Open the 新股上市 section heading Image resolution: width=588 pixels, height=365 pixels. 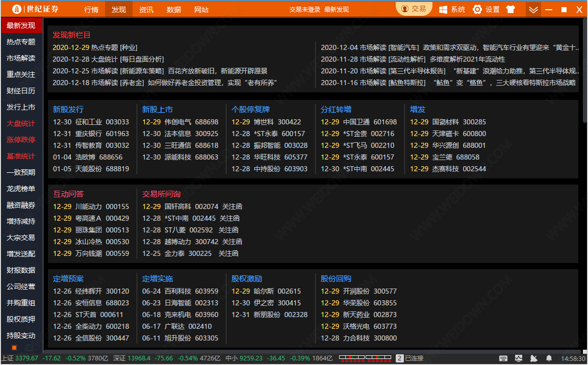tap(157, 110)
